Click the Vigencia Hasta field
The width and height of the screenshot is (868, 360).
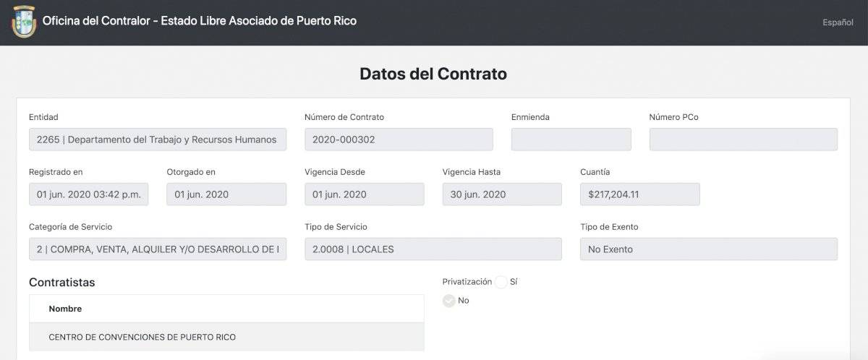click(502, 194)
